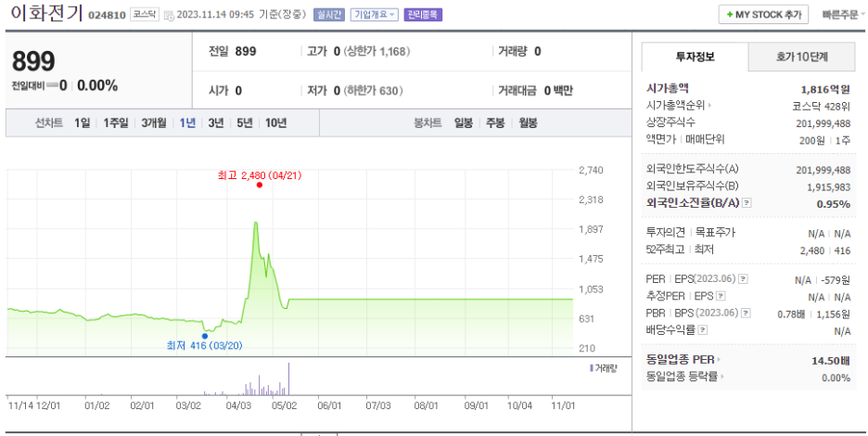Select the 3개월 line chart period
Image resolution: width=868 pixels, height=436 pixels.
(x=154, y=123)
